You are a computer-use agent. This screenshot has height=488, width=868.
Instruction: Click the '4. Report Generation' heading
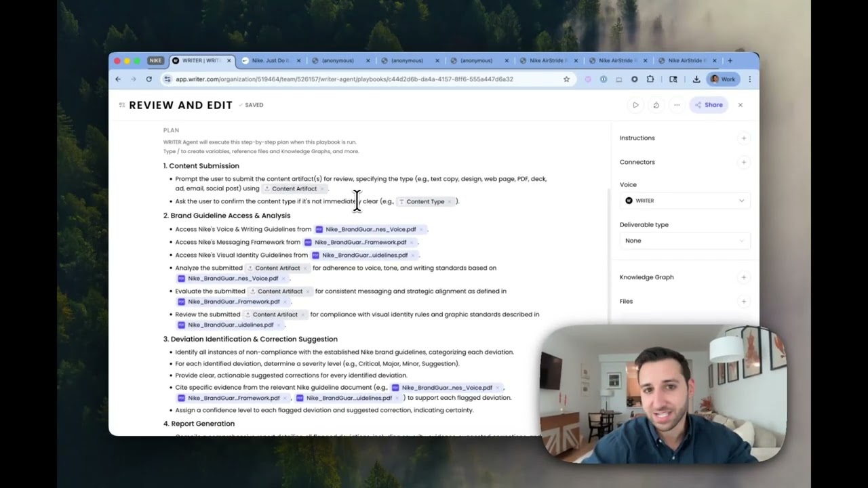(x=199, y=424)
